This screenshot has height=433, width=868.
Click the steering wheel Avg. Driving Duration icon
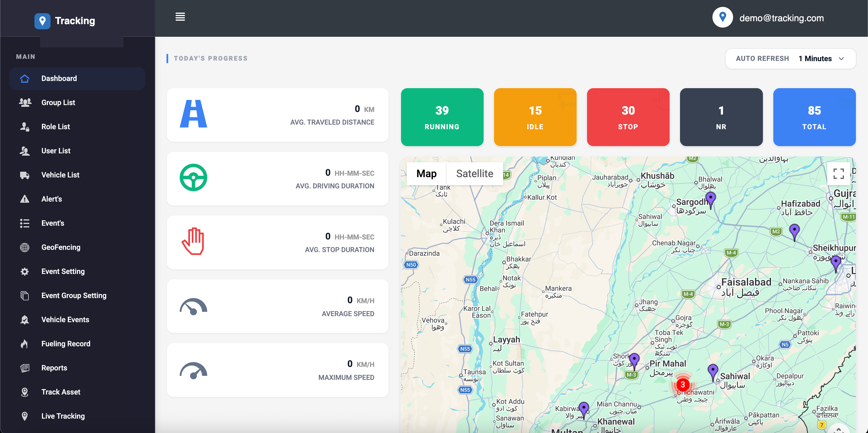coord(193,177)
